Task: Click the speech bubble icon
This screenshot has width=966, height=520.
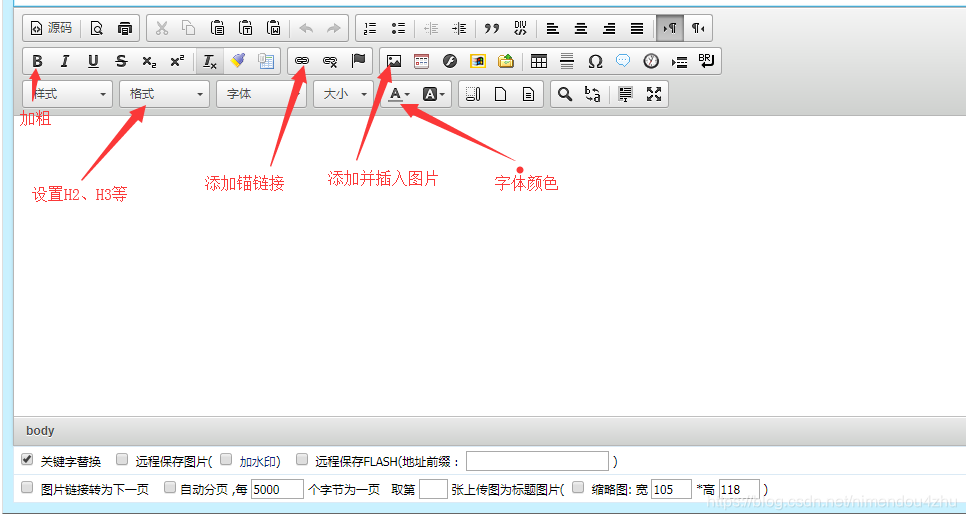Action: pos(623,61)
